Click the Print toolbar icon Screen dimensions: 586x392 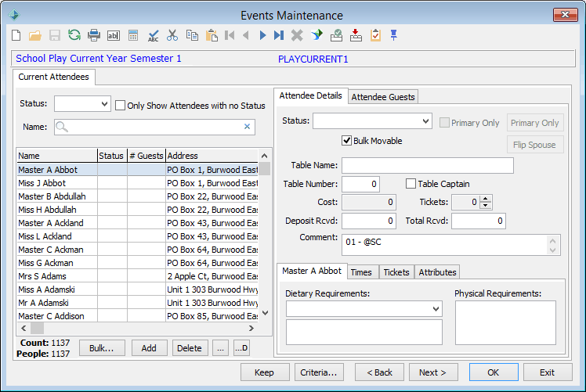click(x=94, y=35)
